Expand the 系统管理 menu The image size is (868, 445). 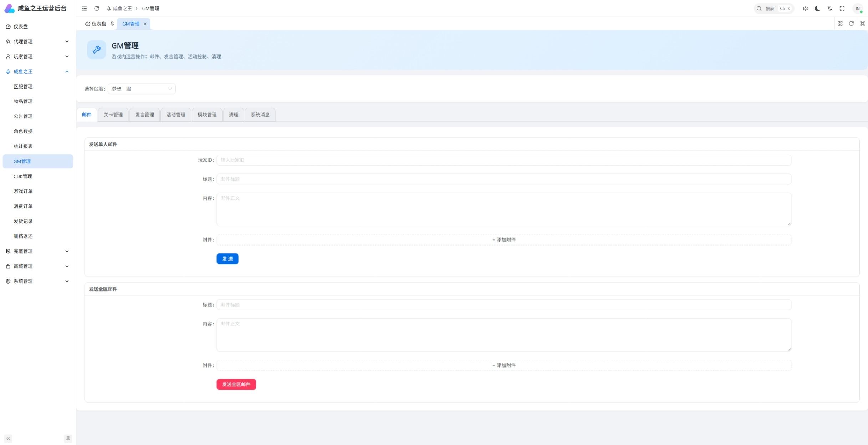tap(38, 281)
